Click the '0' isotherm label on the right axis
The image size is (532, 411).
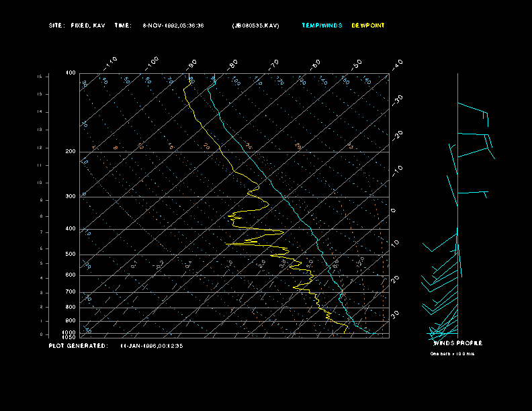coord(393,211)
